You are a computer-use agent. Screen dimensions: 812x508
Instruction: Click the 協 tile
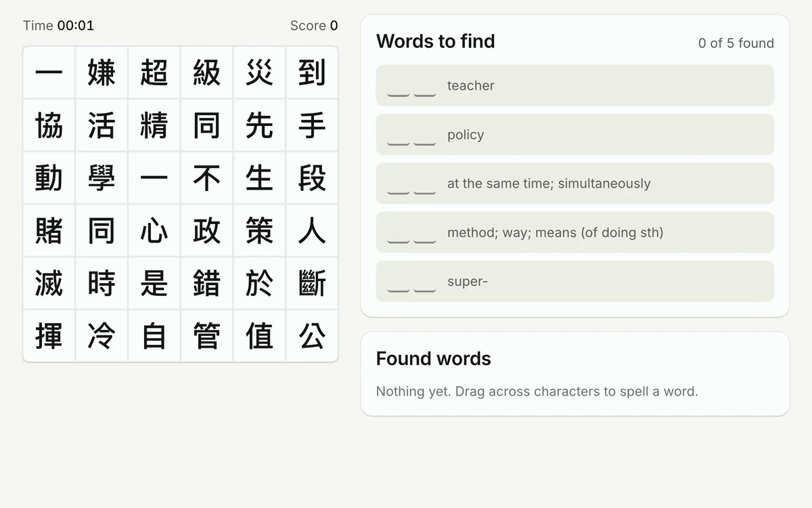click(49, 125)
